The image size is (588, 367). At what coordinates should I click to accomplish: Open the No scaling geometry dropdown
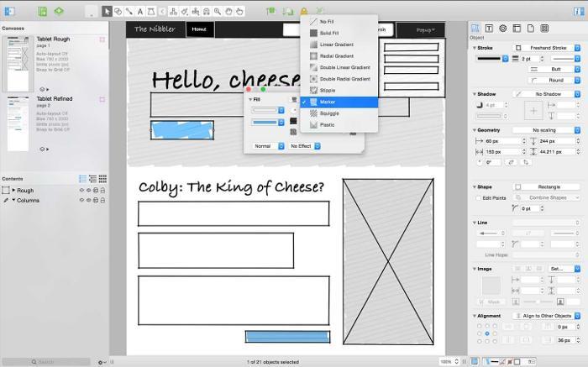(x=546, y=130)
